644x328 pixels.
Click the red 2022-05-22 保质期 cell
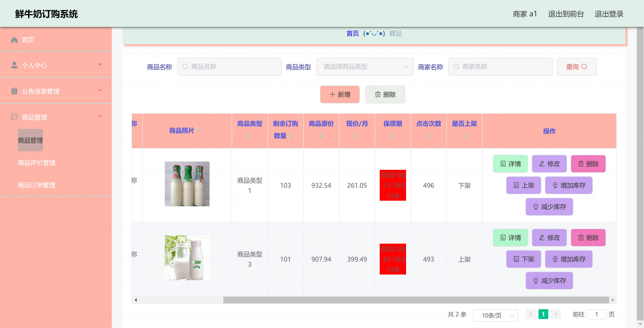[393, 259]
